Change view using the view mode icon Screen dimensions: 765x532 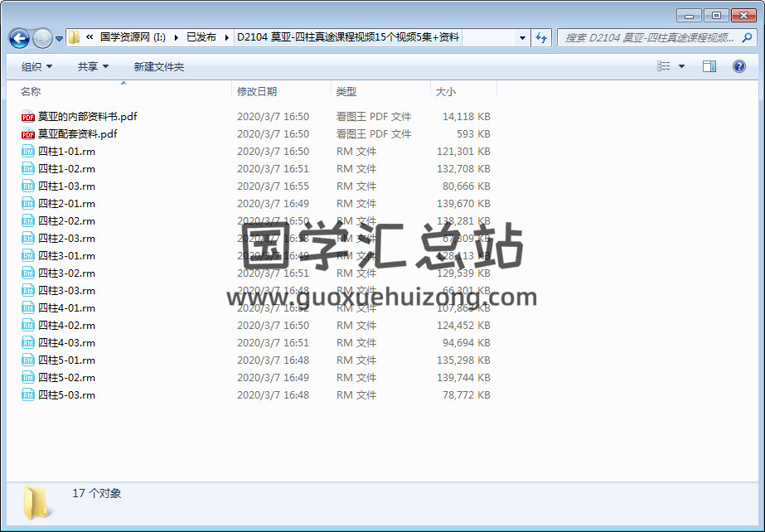(664, 65)
